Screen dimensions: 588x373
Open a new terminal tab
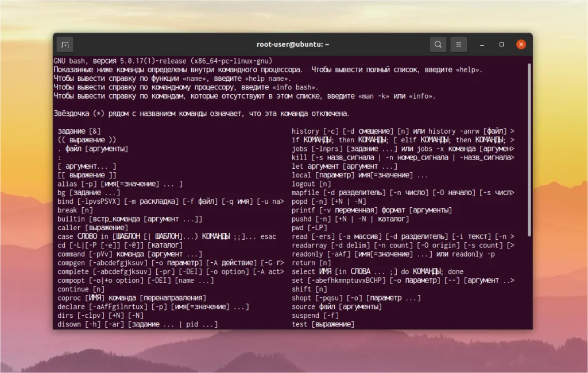pyautogui.click(x=65, y=44)
